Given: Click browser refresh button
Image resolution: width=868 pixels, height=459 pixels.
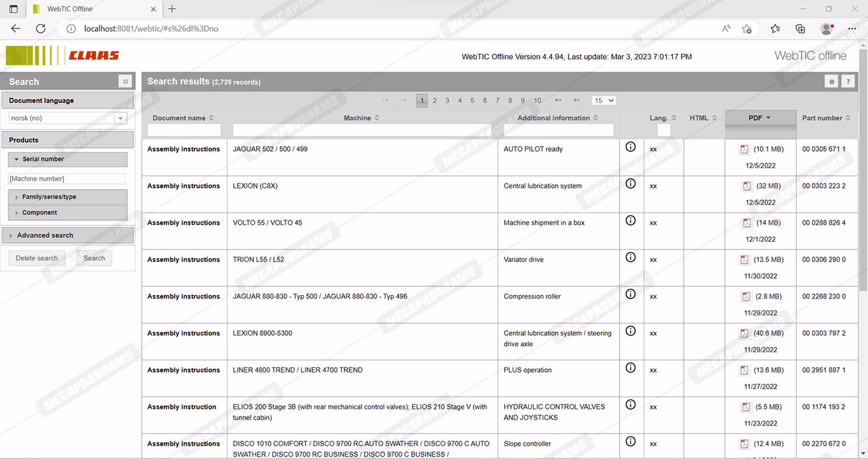Looking at the screenshot, I should tap(41, 29).
